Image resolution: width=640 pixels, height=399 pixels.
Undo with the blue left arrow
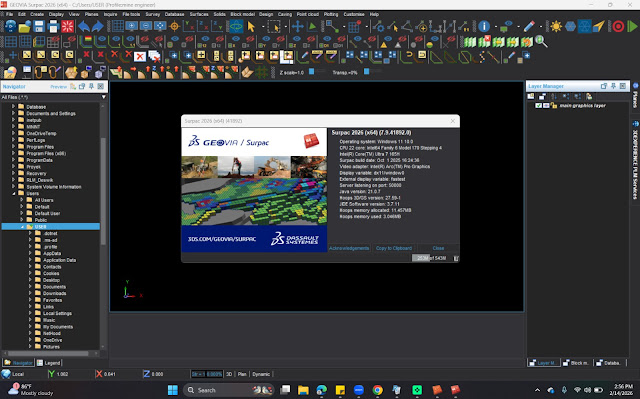click(84, 27)
